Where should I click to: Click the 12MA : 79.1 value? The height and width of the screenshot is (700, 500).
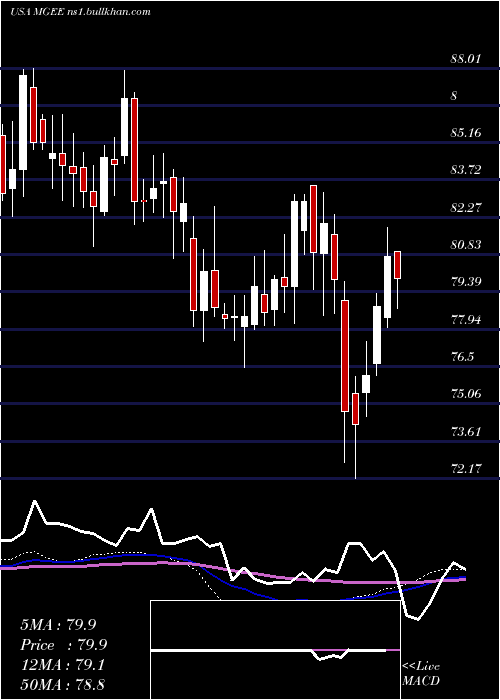[x=62, y=665]
